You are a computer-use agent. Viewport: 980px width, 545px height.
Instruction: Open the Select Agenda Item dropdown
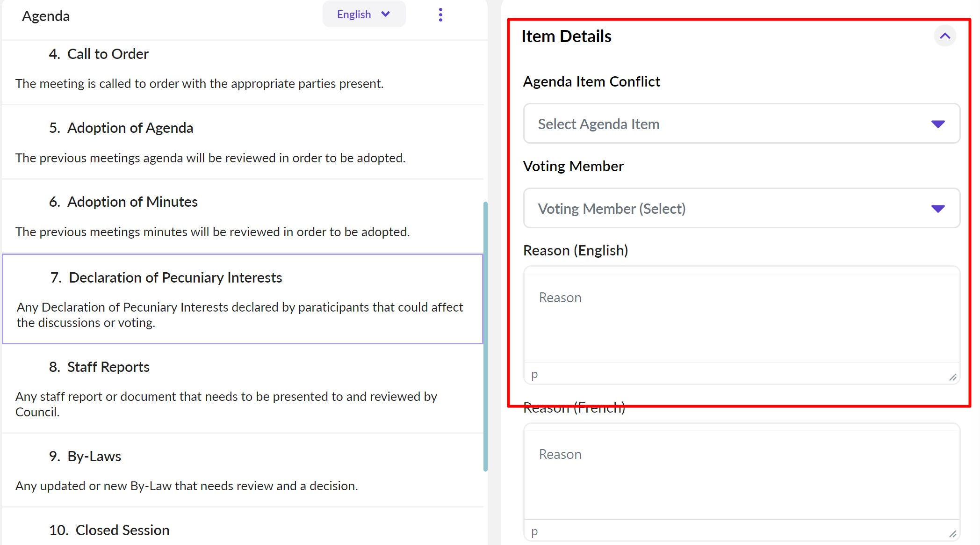[x=741, y=124]
